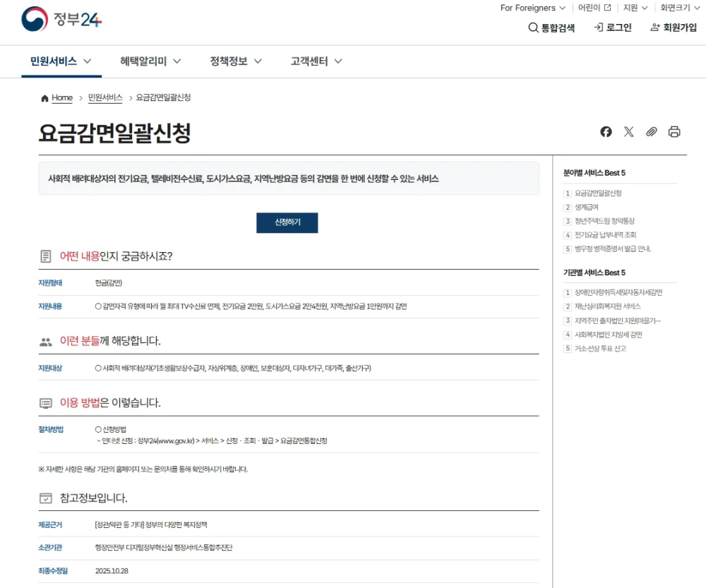Go home via the breadcrumb house icon

click(x=44, y=98)
